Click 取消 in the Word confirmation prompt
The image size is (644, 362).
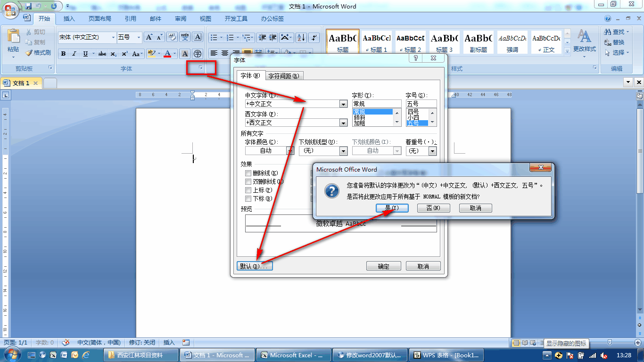pos(476,208)
